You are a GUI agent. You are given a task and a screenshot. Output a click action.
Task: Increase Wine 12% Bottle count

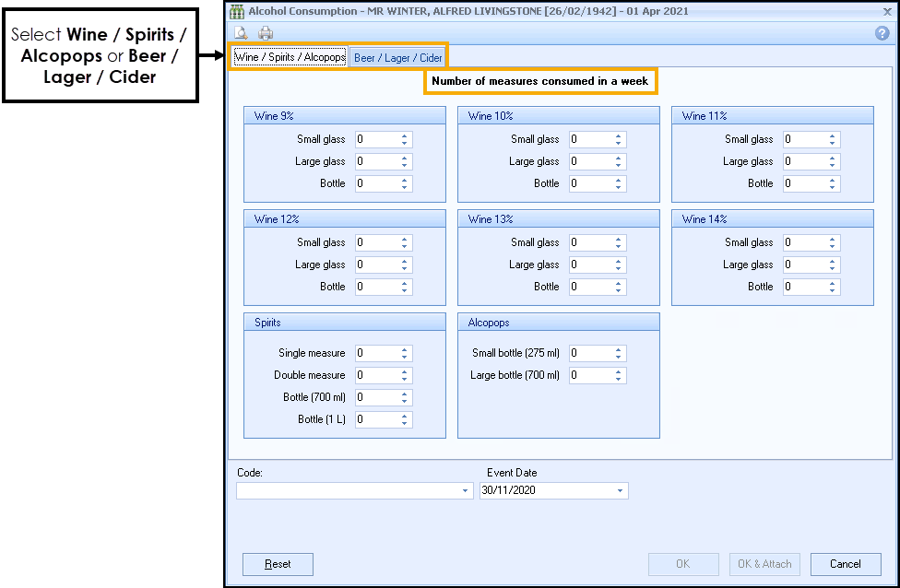[x=405, y=284]
